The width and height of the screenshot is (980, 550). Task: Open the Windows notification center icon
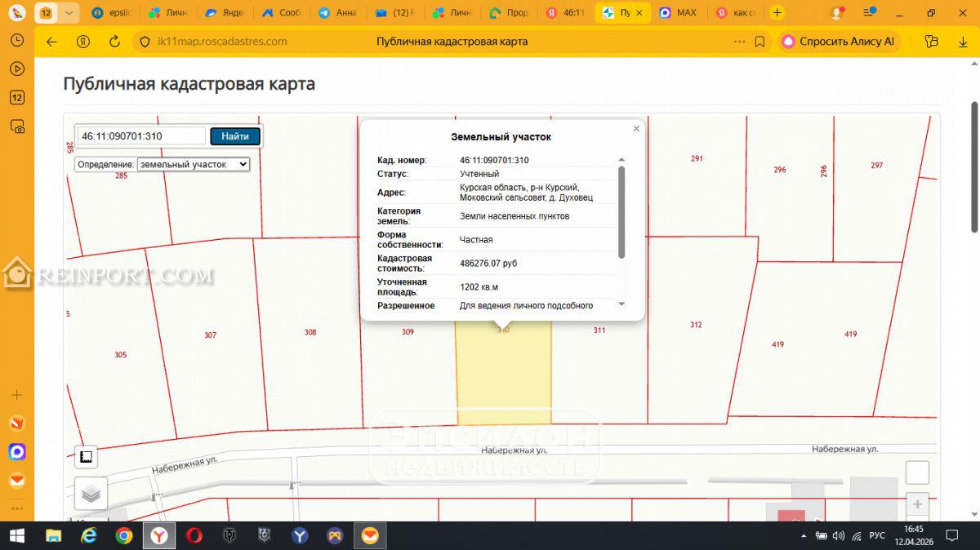[x=952, y=535]
